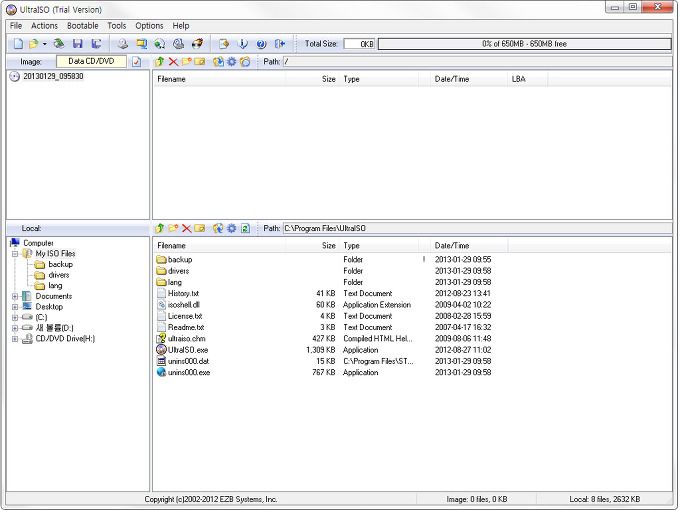The width and height of the screenshot is (680, 510).
Task: Click the red X Delete in Local toolbar
Action: (186, 228)
